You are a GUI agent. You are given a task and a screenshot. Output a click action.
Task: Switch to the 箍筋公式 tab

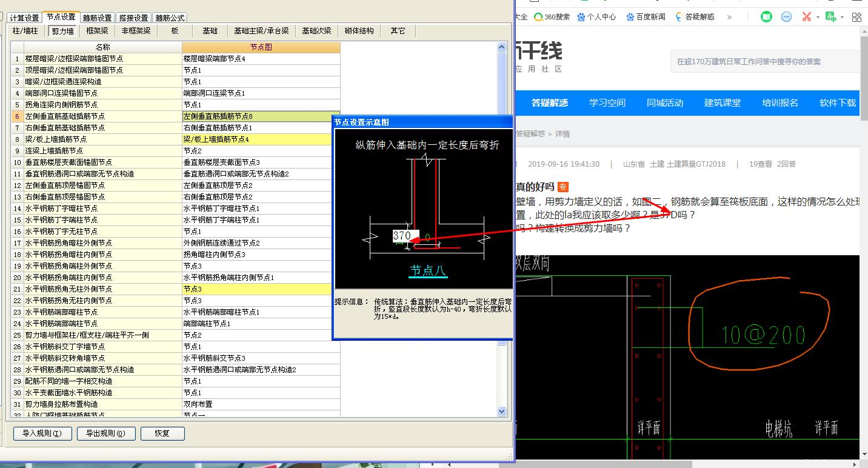pyautogui.click(x=170, y=18)
